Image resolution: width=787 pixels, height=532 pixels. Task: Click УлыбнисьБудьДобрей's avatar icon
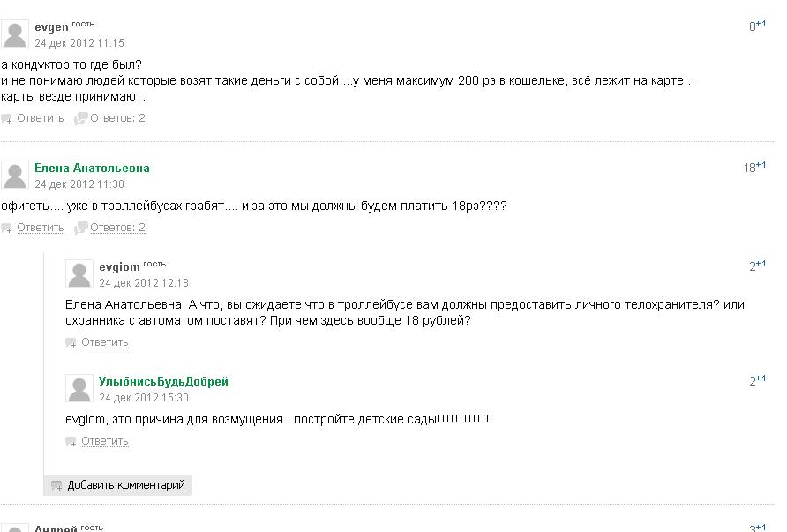pyautogui.click(x=79, y=388)
